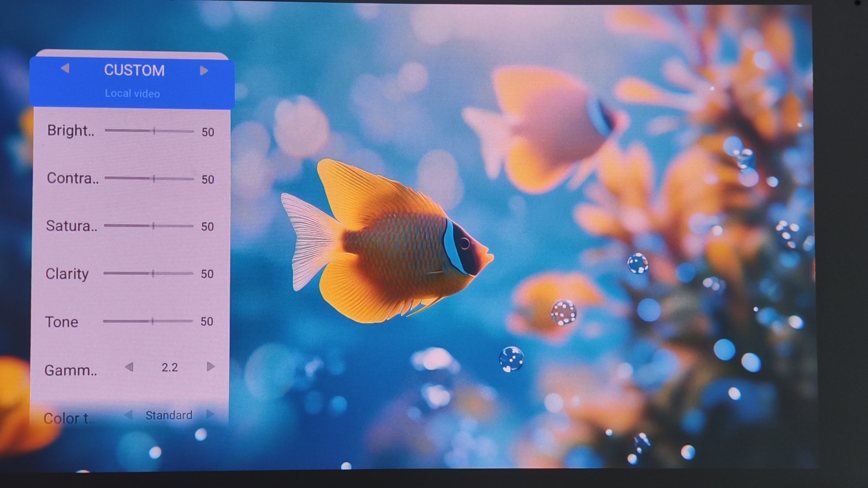868x488 pixels.
Task: Select the Bright.. setting row label
Action: 71,131
